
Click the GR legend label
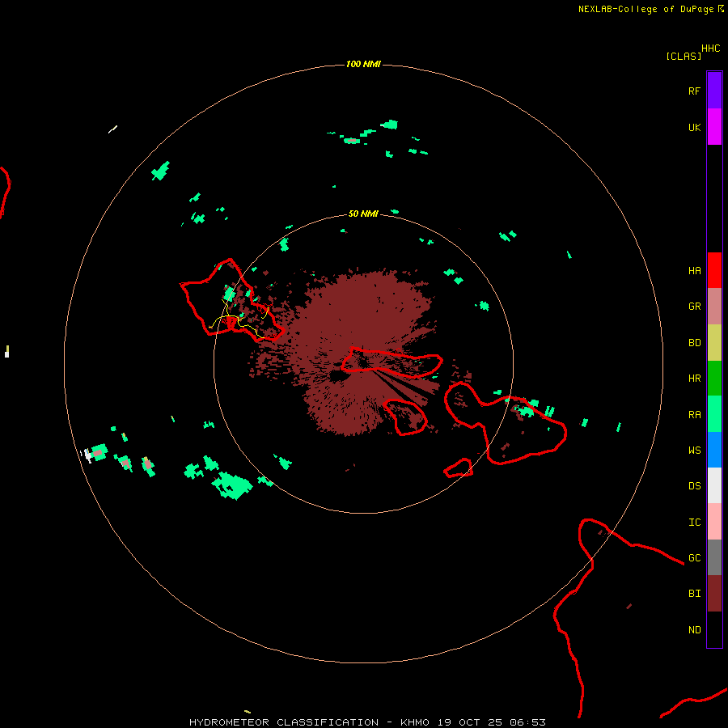pos(694,307)
